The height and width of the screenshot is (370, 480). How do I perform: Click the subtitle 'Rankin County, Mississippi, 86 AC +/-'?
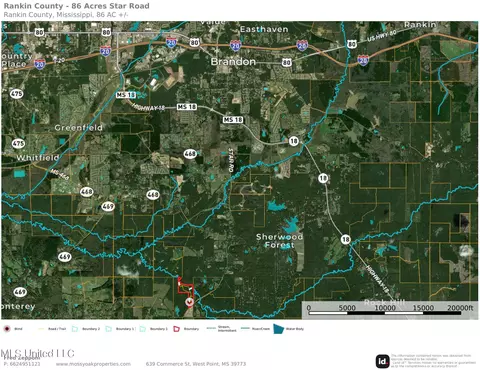(x=66, y=15)
